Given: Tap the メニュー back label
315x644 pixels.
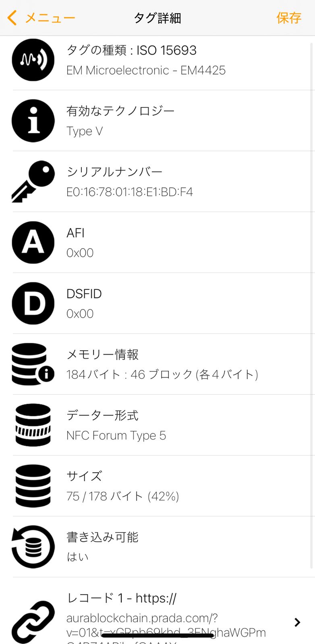Looking at the screenshot, I should point(50,18).
